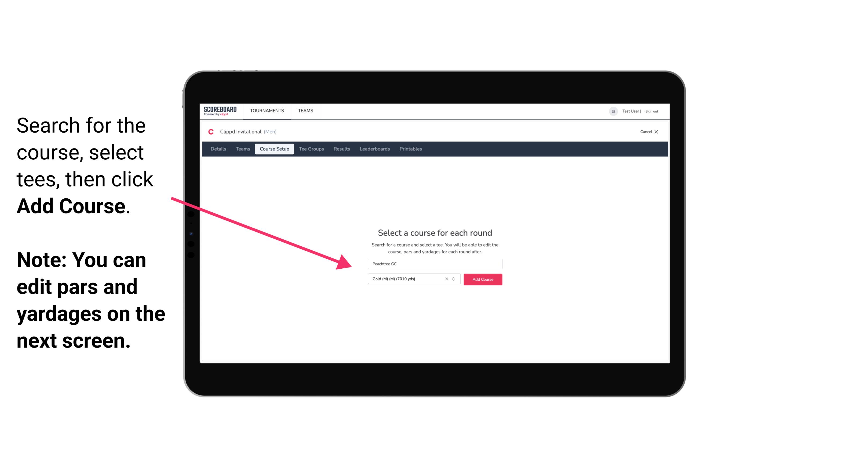
Task: Click the Sign out link
Action: (x=652, y=111)
